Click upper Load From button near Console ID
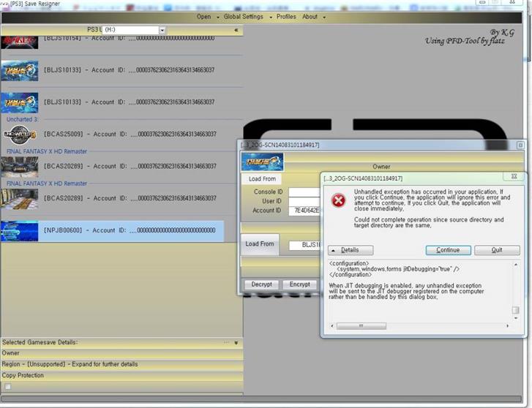532x408 pixels. tap(262, 178)
